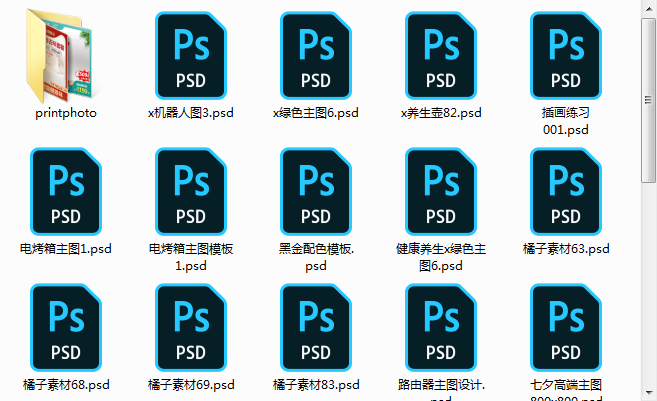Select the 橘子素材63.psd file icon
The image size is (657, 401).
pos(566,191)
